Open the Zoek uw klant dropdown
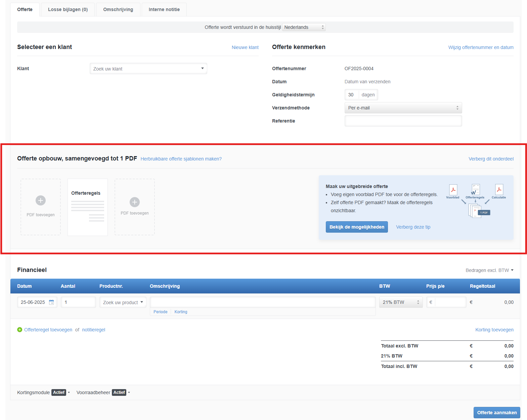The height and width of the screenshot is (420, 527). 148,68
